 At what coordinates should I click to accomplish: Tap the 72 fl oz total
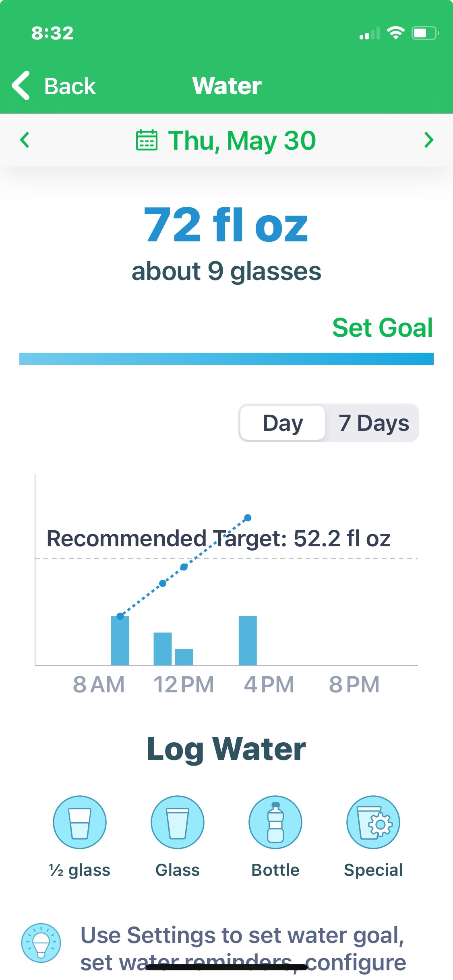tap(226, 225)
